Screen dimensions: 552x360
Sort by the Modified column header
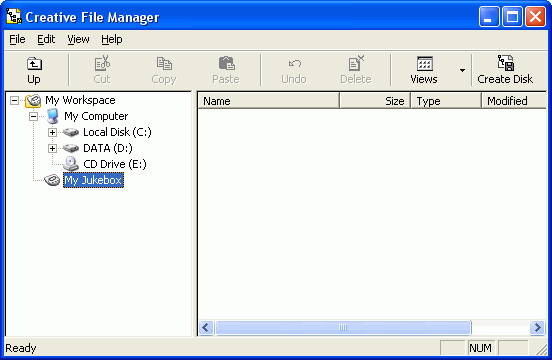pyautogui.click(x=514, y=101)
